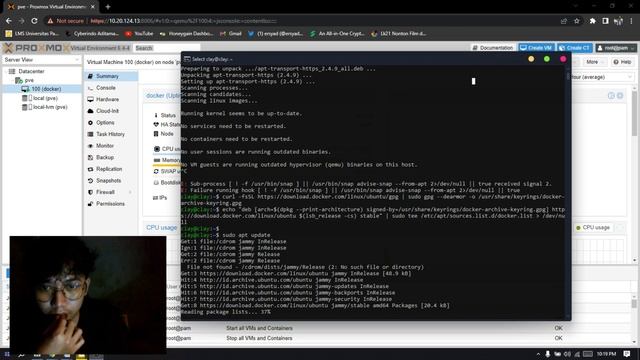Click the volume tray icon
Screen dimensions: 640x360
click(567, 354)
